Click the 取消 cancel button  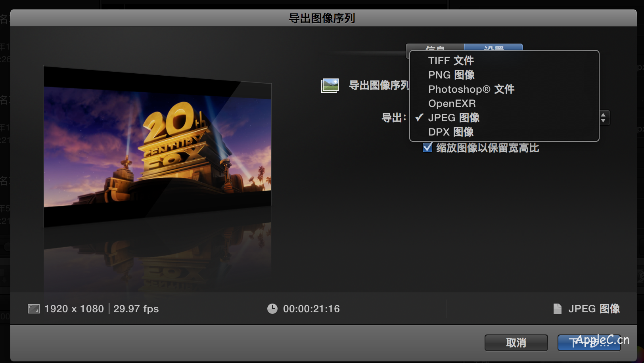pyautogui.click(x=516, y=343)
